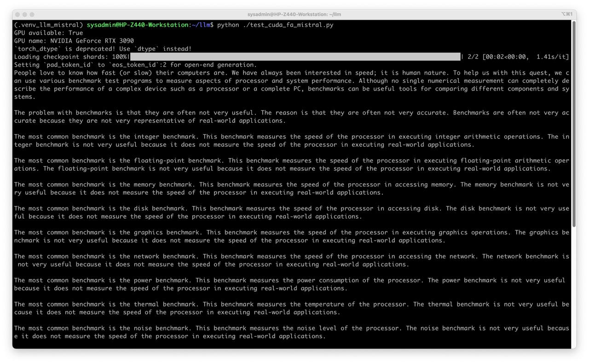The height and width of the screenshot is (364, 589).
Task: Click the python ./test_cuda_fa_mistral.py command text
Action: pyautogui.click(x=275, y=25)
